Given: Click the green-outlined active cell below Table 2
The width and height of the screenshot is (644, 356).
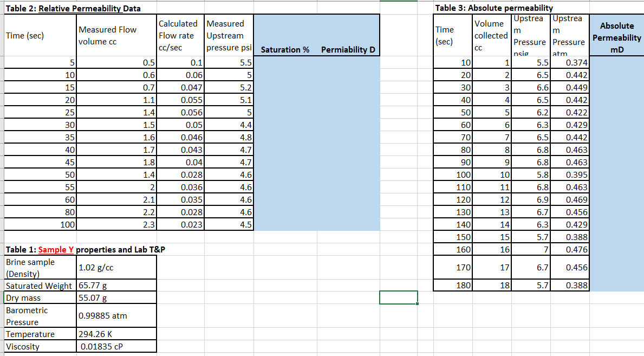Looking at the screenshot, I should [x=398, y=297].
